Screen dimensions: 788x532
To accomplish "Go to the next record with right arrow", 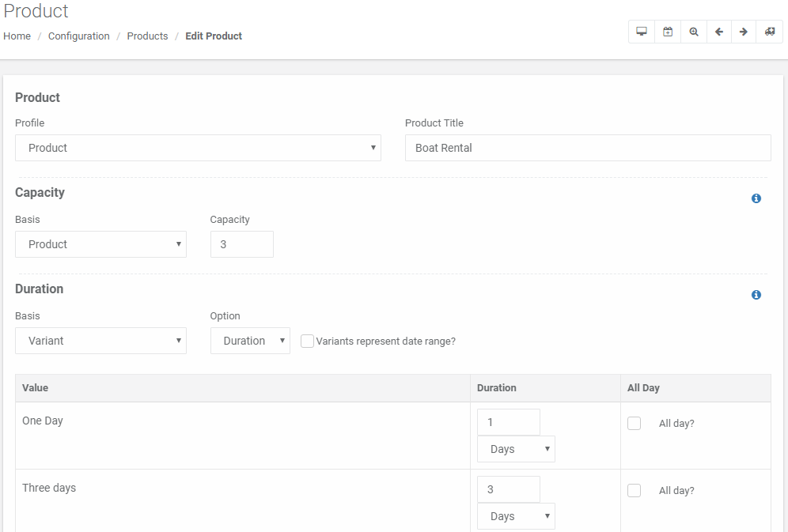I will pos(744,32).
